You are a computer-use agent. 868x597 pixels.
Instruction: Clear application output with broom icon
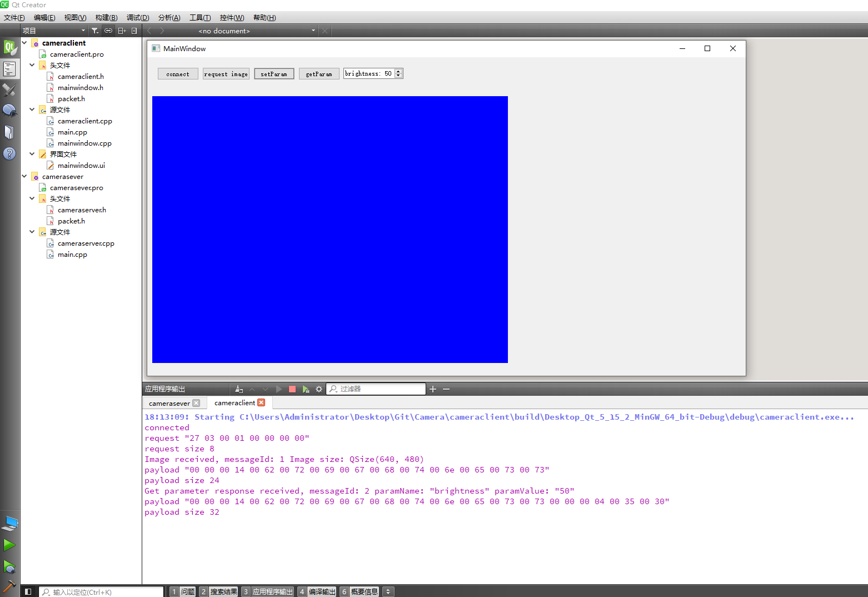click(239, 389)
